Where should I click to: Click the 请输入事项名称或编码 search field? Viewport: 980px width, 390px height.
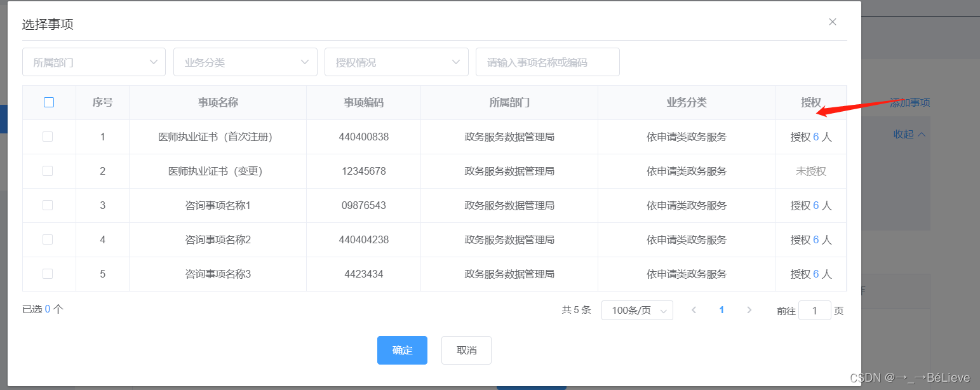click(x=547, y=62)
